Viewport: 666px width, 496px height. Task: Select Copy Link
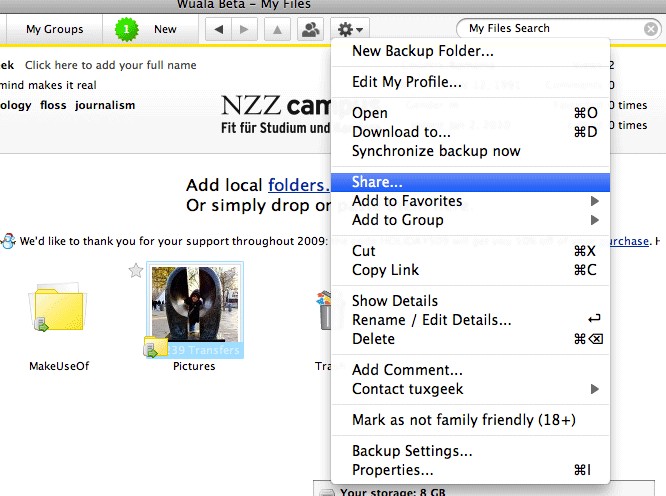coord(470,270)
